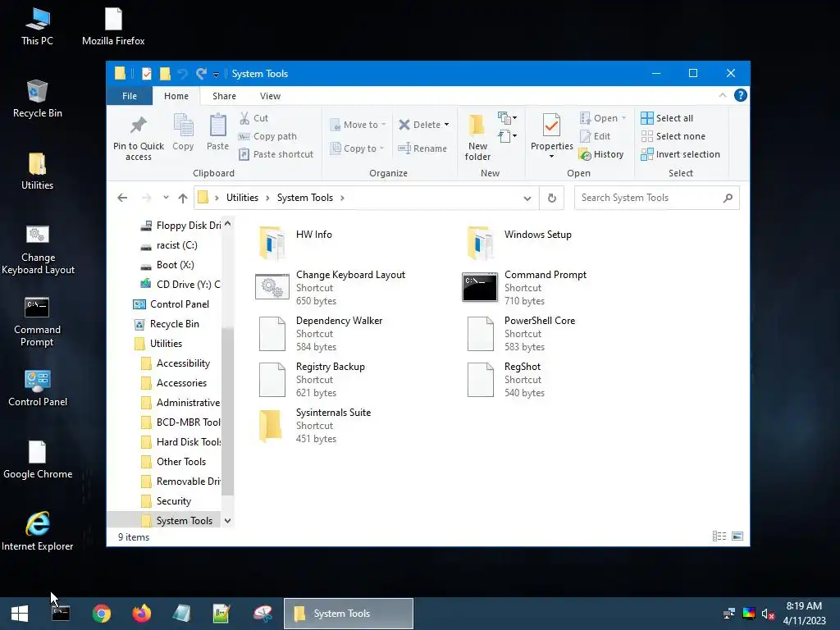Click the Paste ribbon icon
The height and width of the screenshot is (630, 840).
[217, 126]
